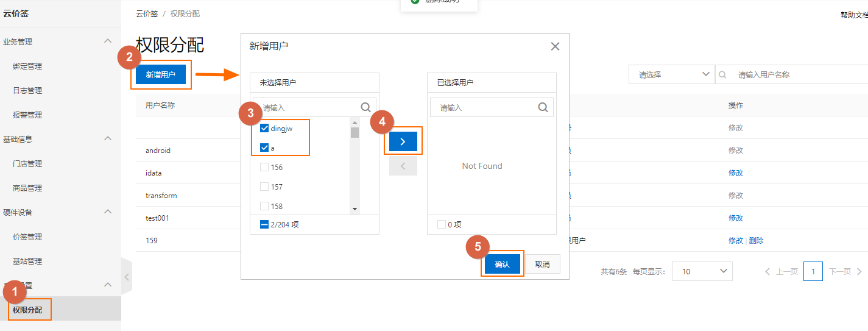868x331 pixels.
Task: Collapse the 硬件设备 menu section
Action: (108, 212)
